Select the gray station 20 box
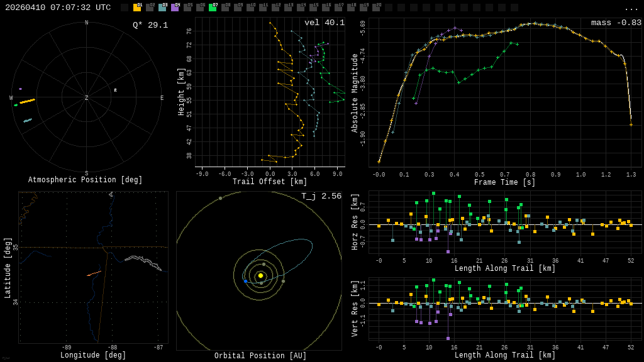 [x=376, y=8]
